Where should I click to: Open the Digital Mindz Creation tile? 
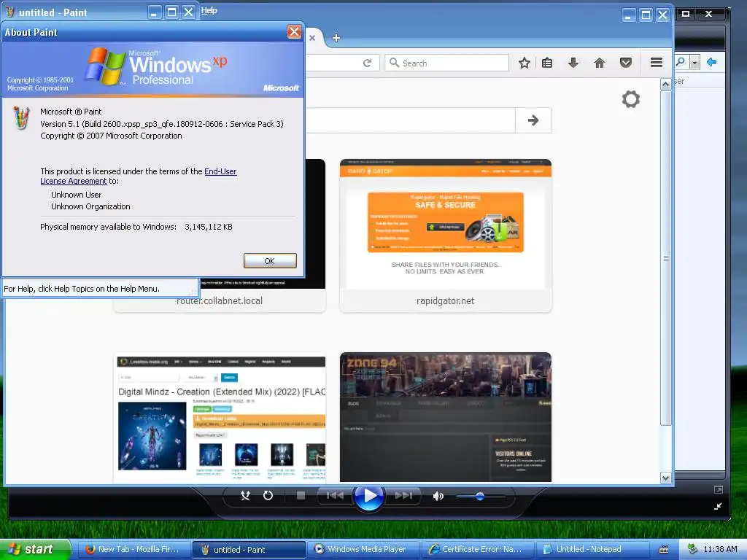pyautogui.click(x=220, y=418)
